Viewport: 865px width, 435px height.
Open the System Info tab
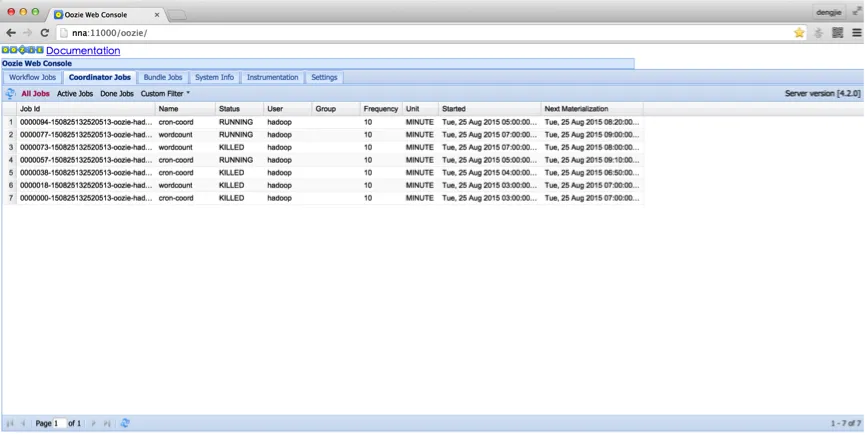[x=215, y=77]
